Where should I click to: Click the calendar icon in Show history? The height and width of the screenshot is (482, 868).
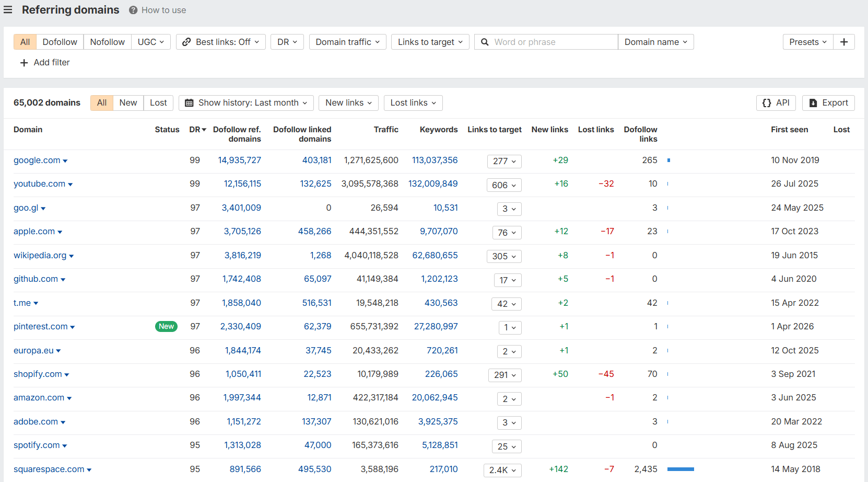[190, 103]
